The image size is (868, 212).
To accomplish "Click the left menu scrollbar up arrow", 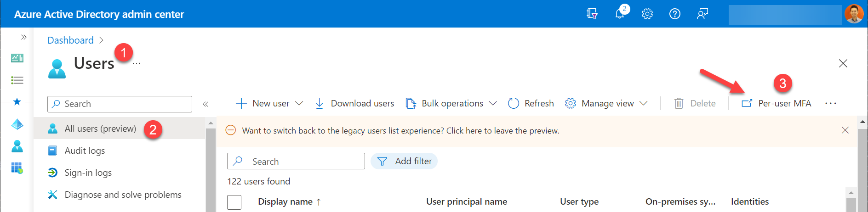I will (211, 123).
